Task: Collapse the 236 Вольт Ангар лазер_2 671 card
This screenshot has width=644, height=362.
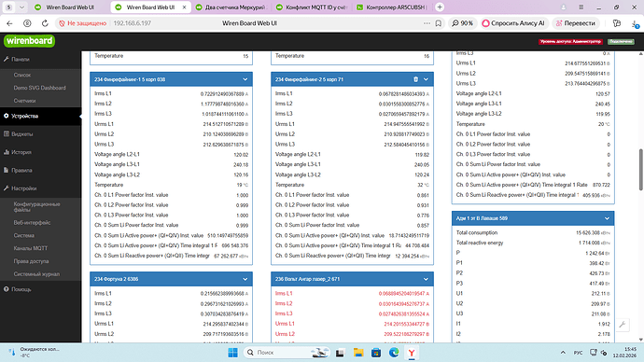Action: [x=426, y=279]
